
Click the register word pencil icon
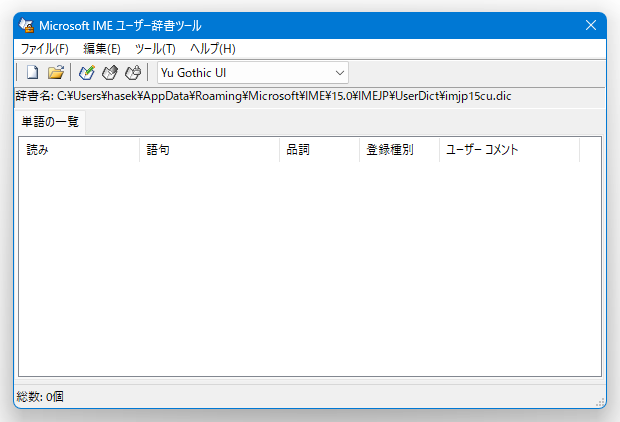(x=87, y=72)
